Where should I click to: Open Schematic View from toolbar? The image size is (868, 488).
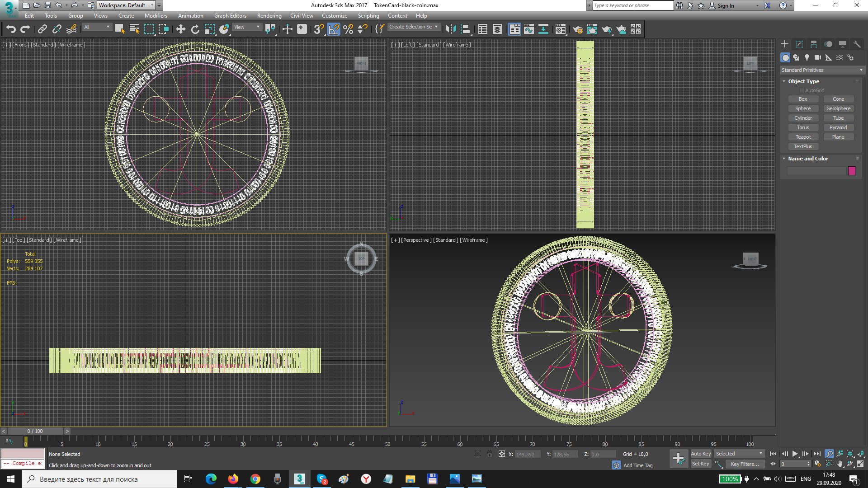[543, 29]
